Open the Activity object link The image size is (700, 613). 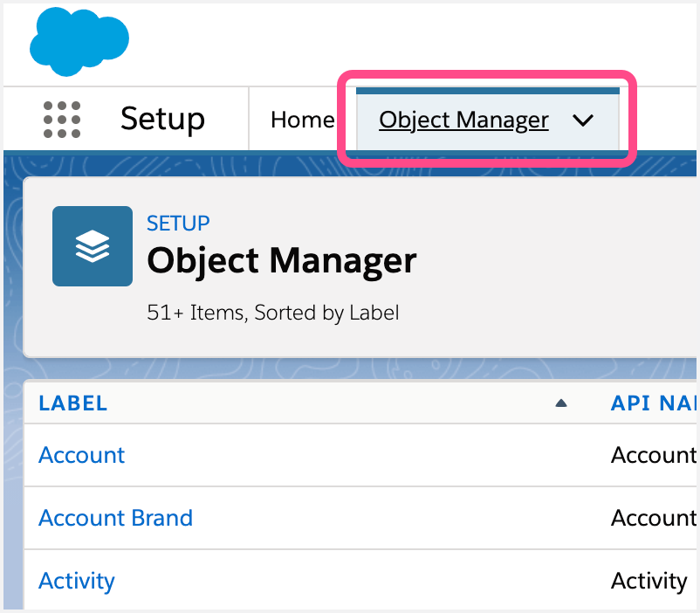tap(77, 581)
